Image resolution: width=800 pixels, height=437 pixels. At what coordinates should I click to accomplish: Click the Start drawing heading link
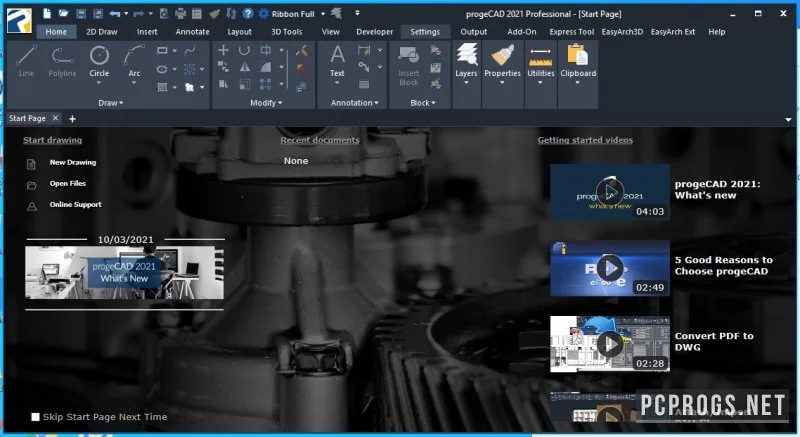click(52, 140)
